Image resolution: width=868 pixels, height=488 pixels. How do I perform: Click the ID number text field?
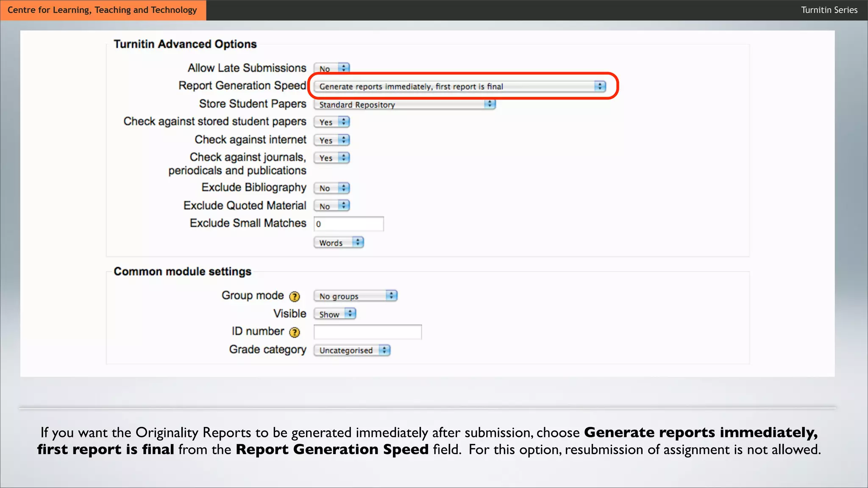pos(367,332)
